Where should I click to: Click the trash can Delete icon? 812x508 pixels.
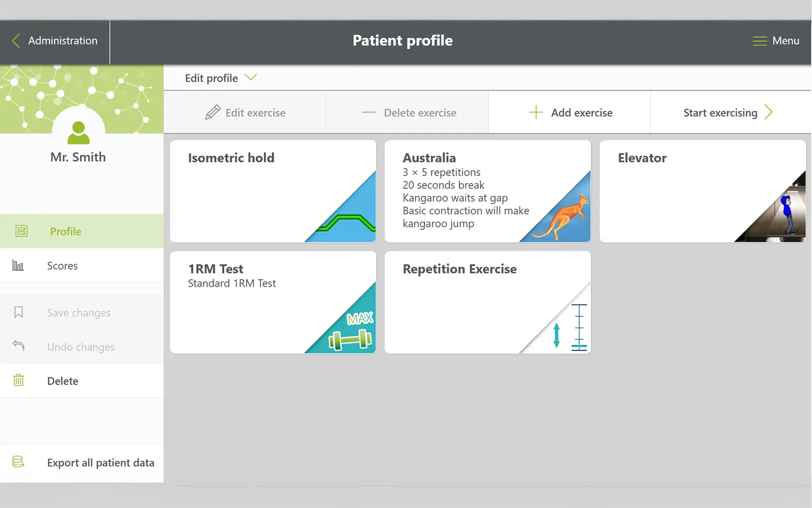coord(19,380)
